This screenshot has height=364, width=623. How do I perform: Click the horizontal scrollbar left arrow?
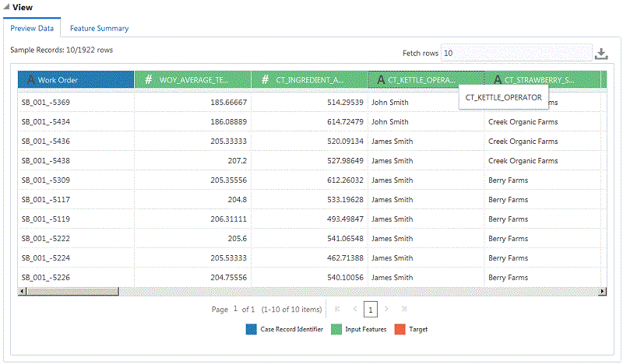22,292
